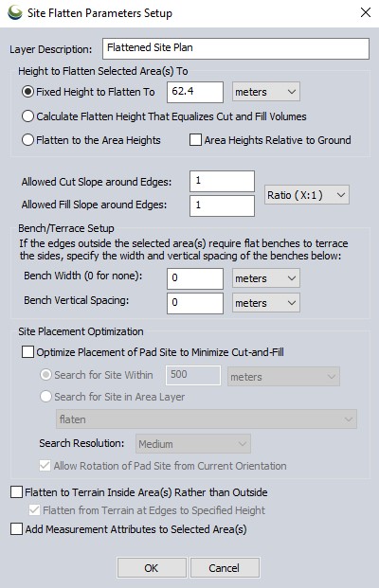
Task: Click the Allowed Cut Slope input field
Action: point(222,182)
